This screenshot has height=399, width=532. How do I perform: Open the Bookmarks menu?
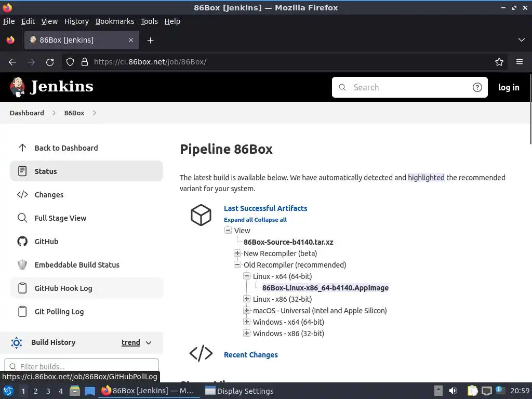coord(115,21)
